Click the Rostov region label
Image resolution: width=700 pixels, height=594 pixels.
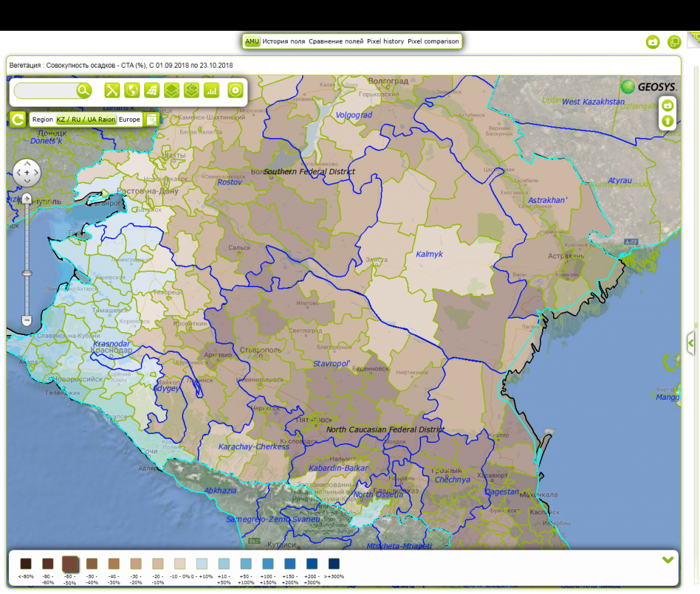pyautogui.click(x=230, y=182)
